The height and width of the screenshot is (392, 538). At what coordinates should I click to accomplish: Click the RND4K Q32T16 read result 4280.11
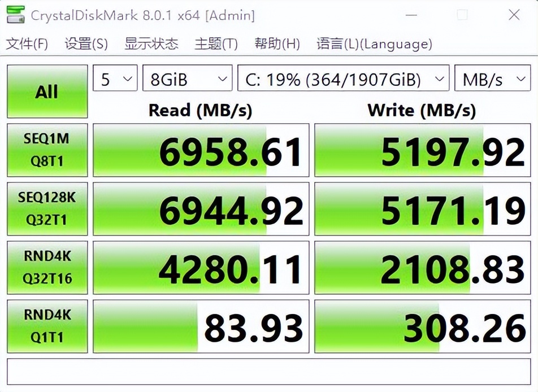coord(201,268)
